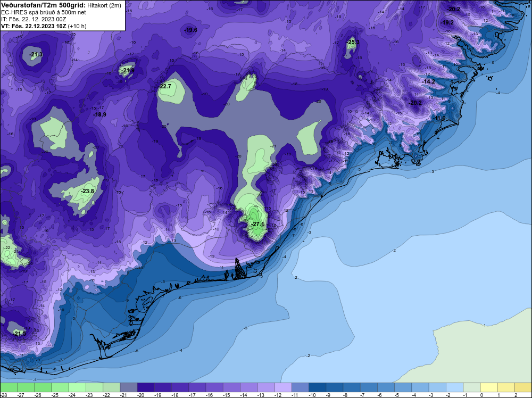The image size is (532, 398).
Task: Select the -11.6 temperature label
Action: point(439,119)
